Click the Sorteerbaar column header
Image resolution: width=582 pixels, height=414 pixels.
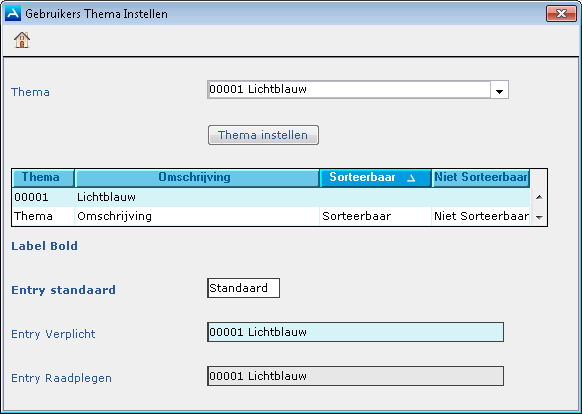pyautogui.click(x=376, y=177)
